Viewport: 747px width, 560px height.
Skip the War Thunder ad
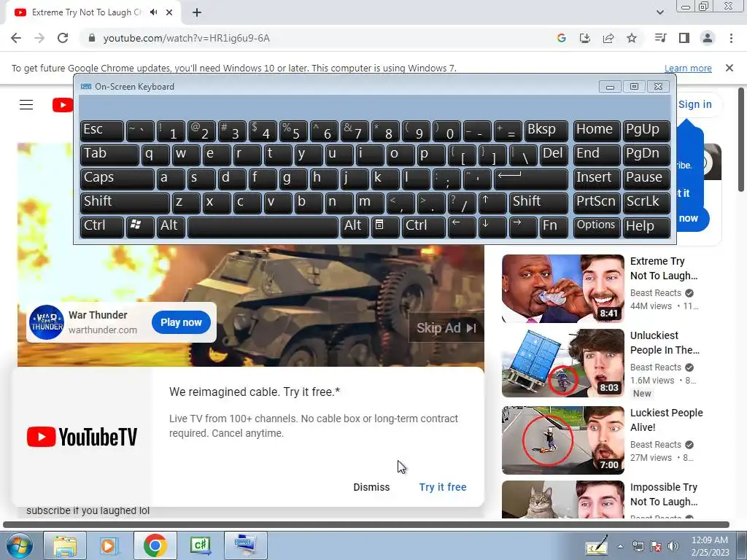click(446, 328)
